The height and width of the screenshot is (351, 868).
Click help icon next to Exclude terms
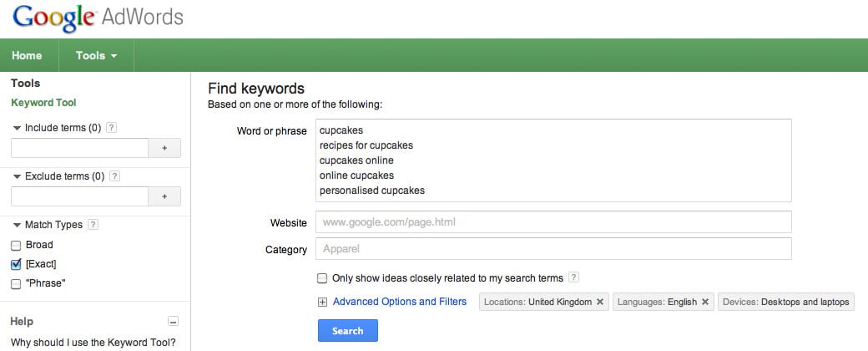(x=115, y=176)
